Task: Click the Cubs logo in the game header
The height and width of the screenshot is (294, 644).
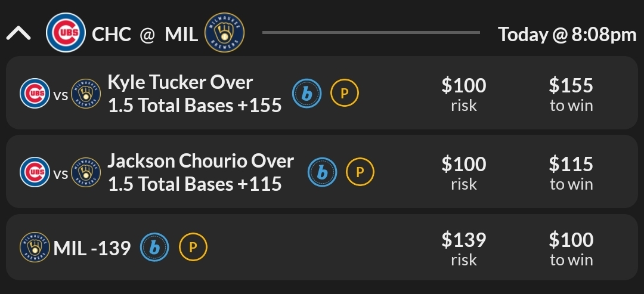Action: click(66, 34)
